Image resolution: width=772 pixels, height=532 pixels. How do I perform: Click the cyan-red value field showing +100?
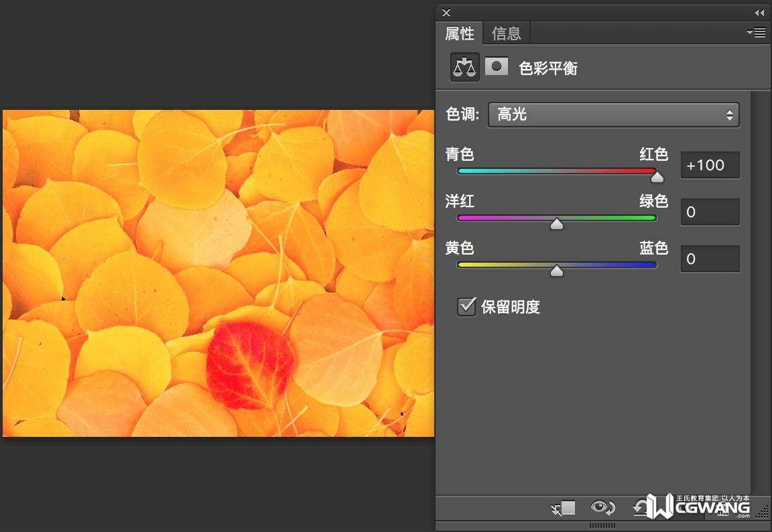(x=710, y=165)
